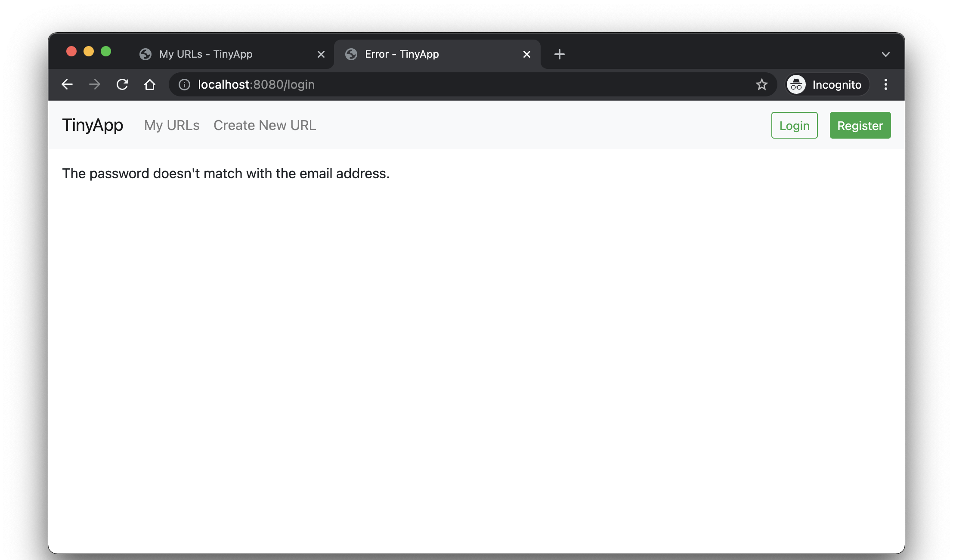Reload the current page

click(122, 84)
